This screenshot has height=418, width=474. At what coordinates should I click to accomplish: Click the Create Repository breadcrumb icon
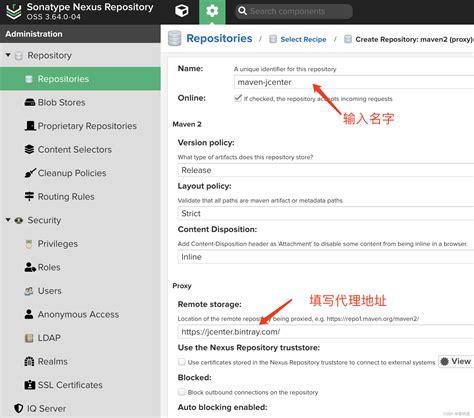(x=348, y=39)
